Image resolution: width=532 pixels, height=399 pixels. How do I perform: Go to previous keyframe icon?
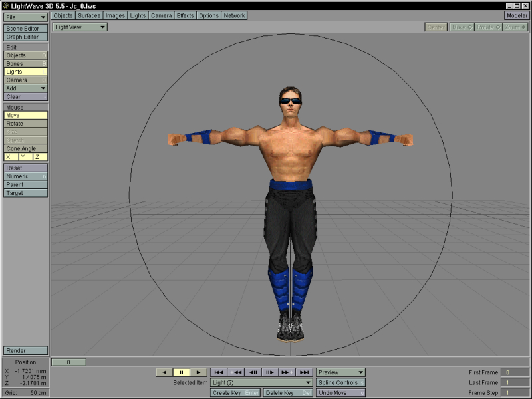236,372
